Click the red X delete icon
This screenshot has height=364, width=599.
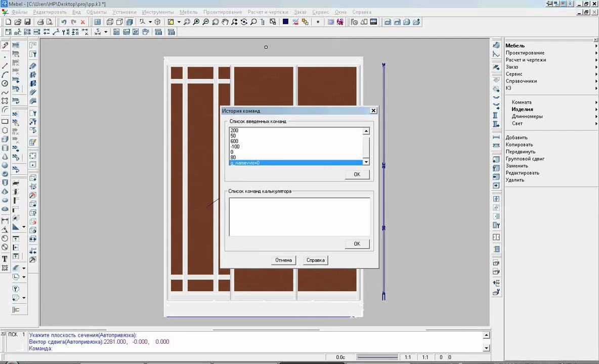pyautogui.click(x=83, y=22)
